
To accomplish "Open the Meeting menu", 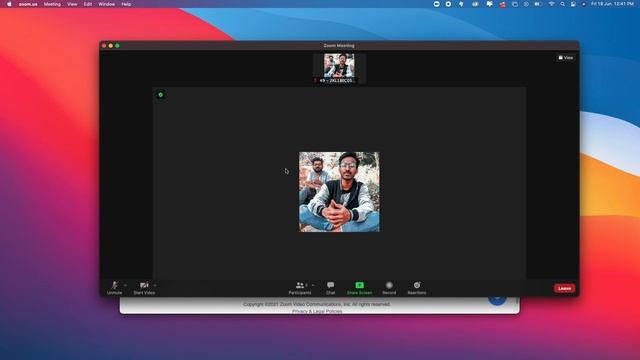I will pyautogui.click(x=52, y=4).
